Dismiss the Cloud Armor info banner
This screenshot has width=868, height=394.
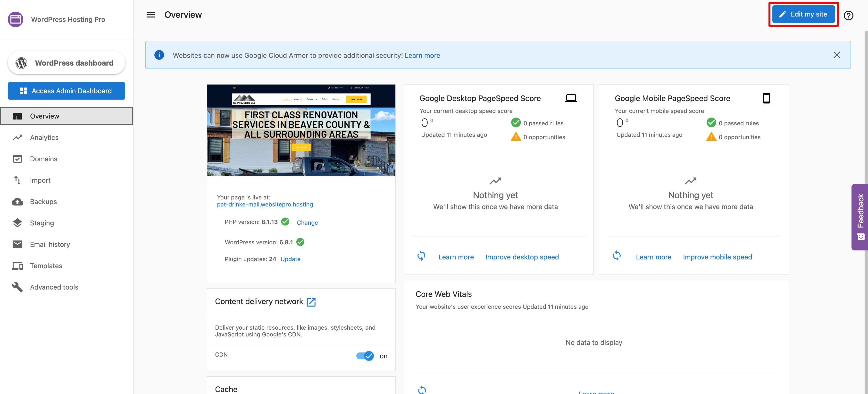(x=836, y=55)
